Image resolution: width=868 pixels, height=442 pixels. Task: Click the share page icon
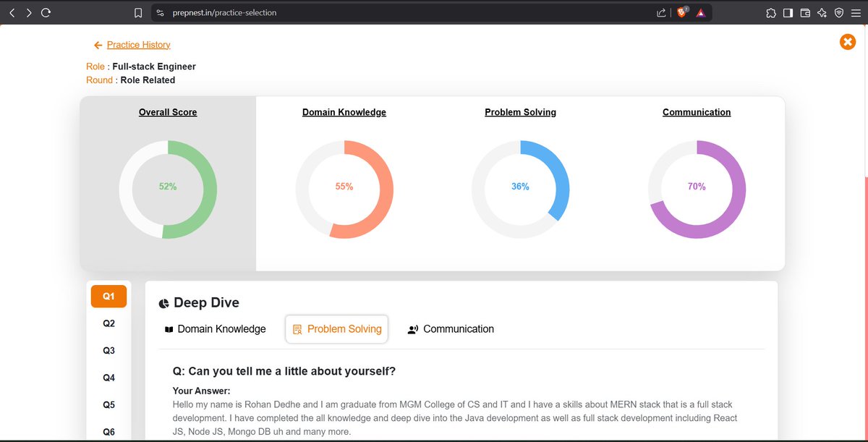tap(661, 12)
